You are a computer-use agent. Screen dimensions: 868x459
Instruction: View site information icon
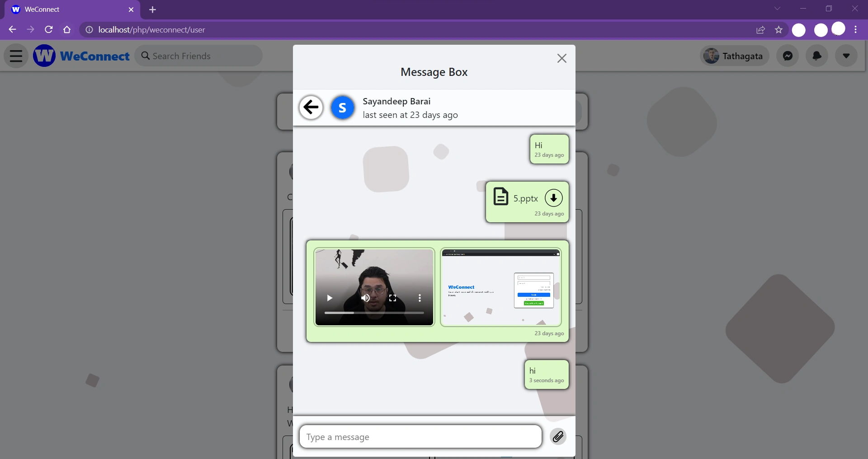[x=89, y=30]
